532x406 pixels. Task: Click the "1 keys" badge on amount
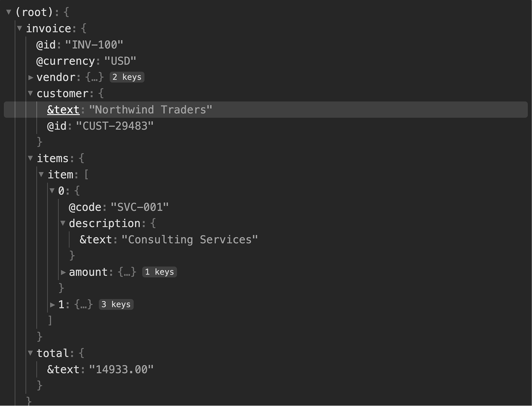159,272
